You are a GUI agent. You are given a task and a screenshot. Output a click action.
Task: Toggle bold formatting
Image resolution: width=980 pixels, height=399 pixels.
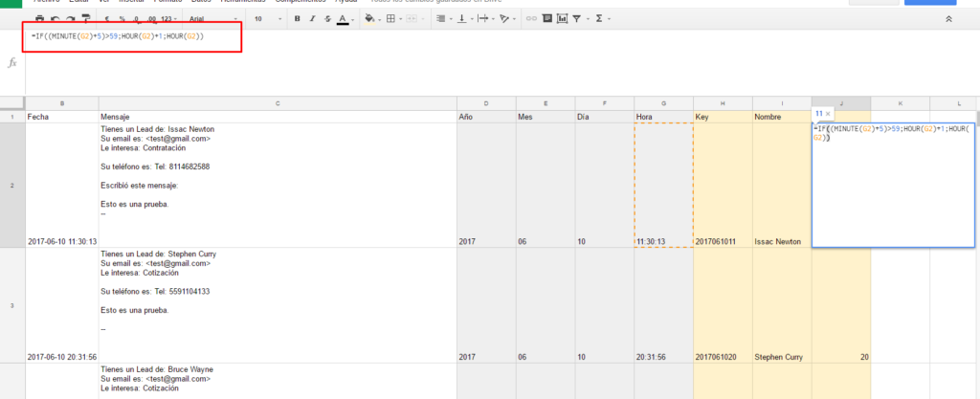pos(297,19)
